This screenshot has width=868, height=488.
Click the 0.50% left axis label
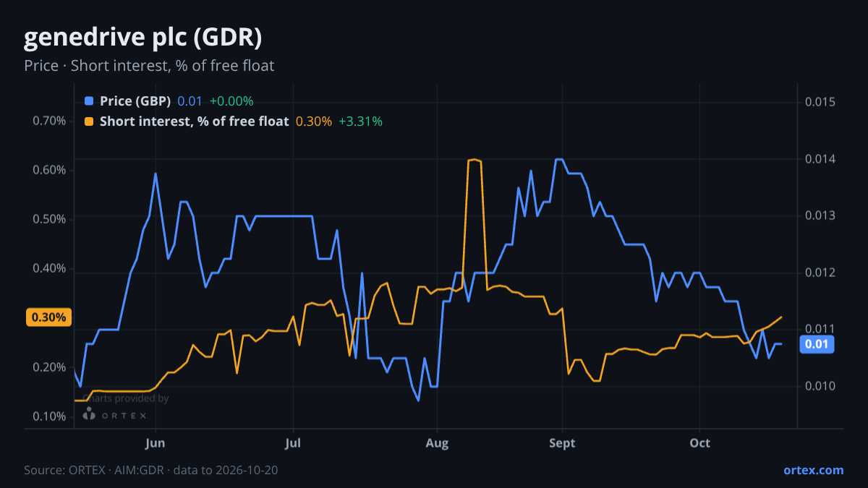49,219
